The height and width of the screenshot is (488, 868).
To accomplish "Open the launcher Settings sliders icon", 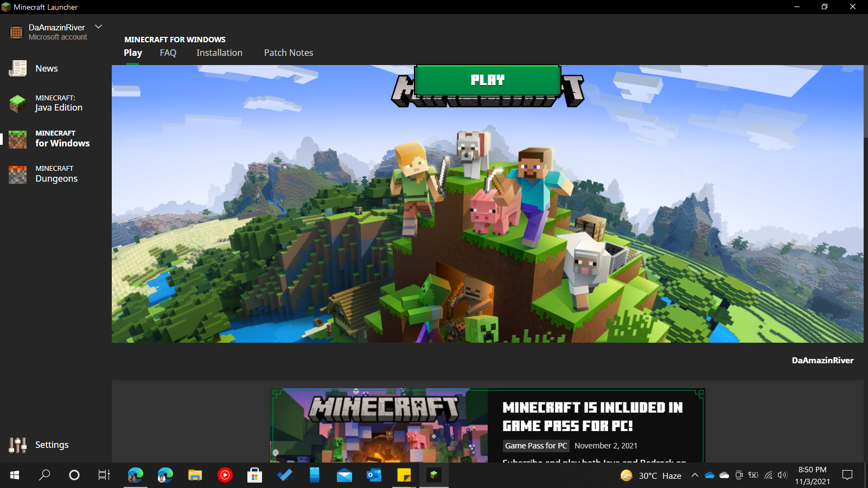I will pyautogui.click(x=17, y=445).
